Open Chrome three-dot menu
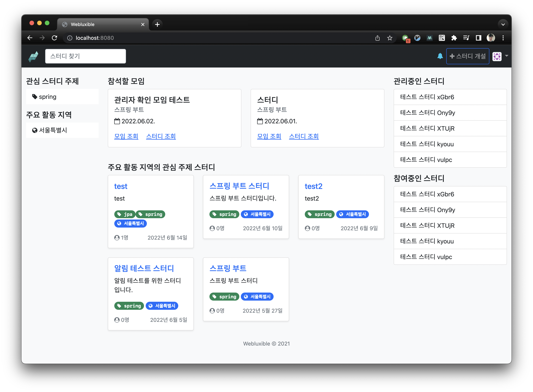This screenshot has height=392, width=533. 503,38
